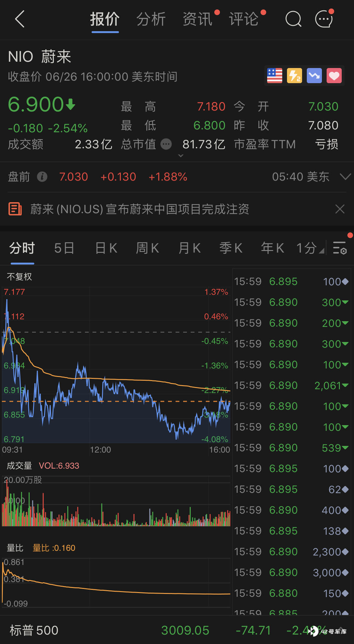Tap the NIO 蔚来 stock title
This screenshot has width=354, height=644.
(x=40, y=57)
